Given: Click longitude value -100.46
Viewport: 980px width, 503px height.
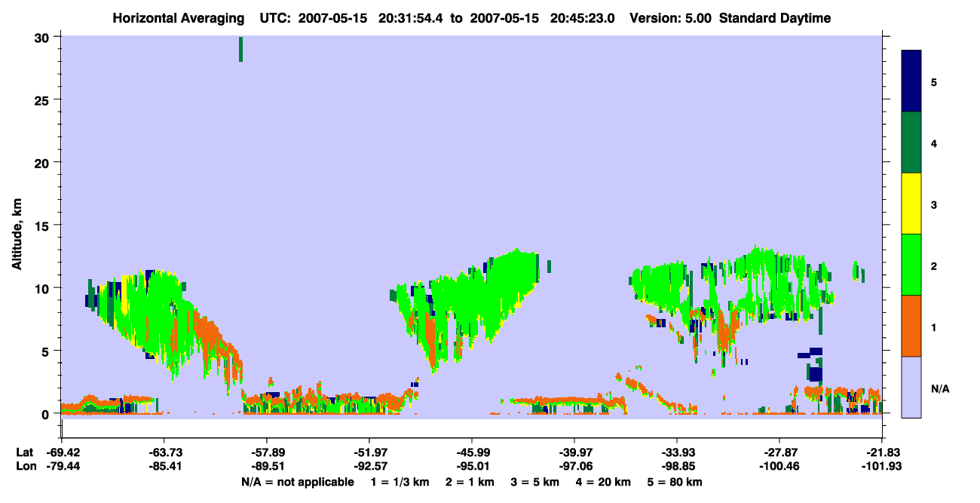Looking at the screenshot, I should point(779,466).
